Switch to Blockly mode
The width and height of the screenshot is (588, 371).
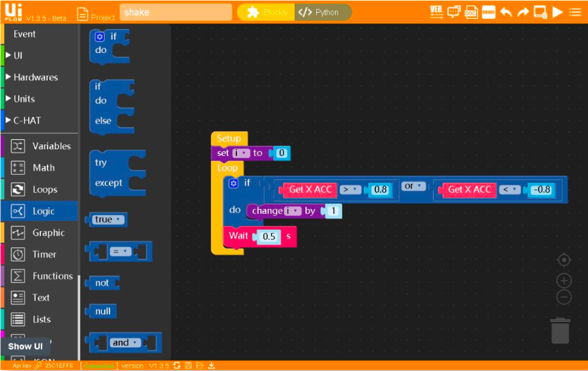(266, 12)
